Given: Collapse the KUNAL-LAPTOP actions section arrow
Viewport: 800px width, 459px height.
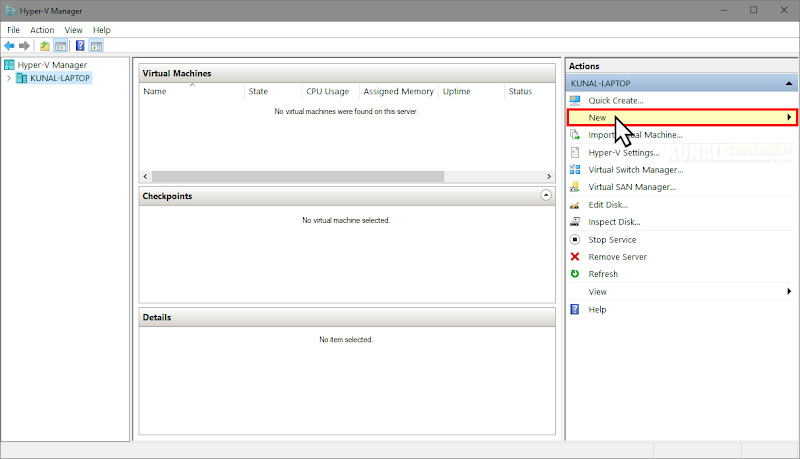Looking at the screenshot, I should point(789,83).
